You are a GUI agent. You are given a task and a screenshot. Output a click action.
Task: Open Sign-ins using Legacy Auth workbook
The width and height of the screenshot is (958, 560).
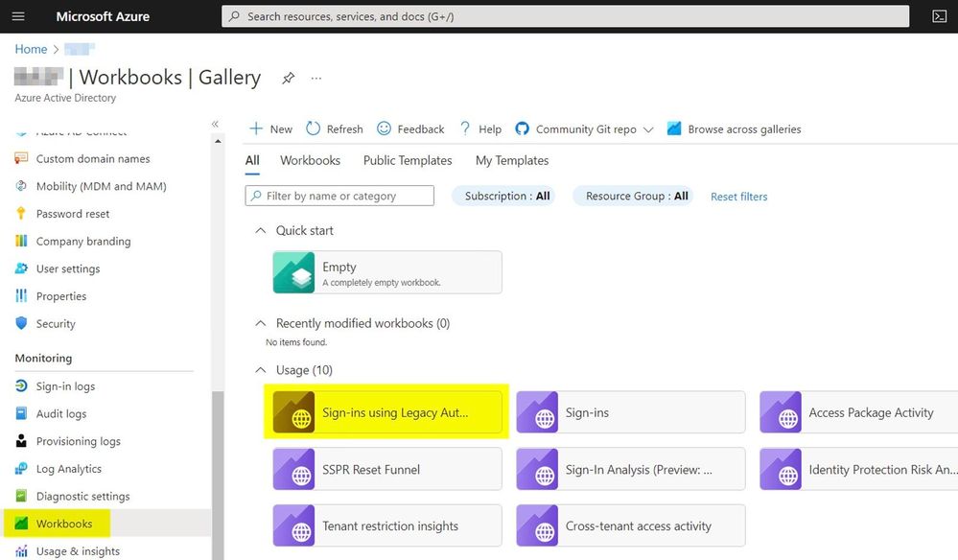pos(387,412)
